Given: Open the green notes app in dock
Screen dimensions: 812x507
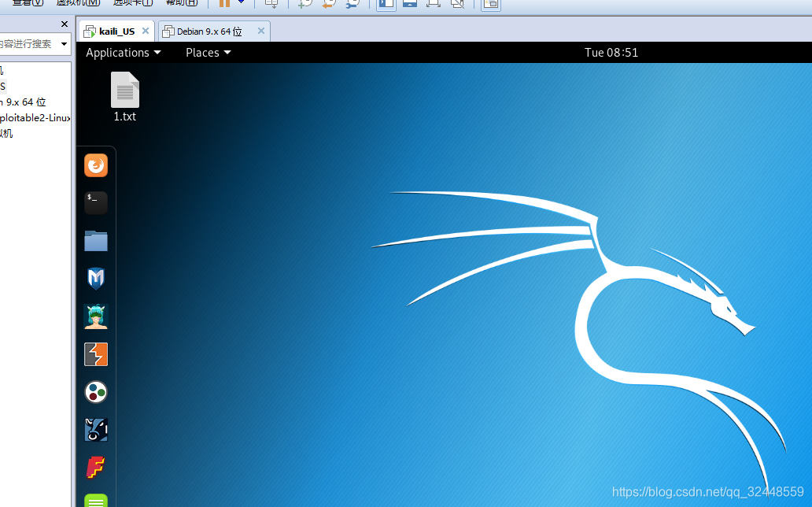Looking at the screenshot, I should 96,500.
